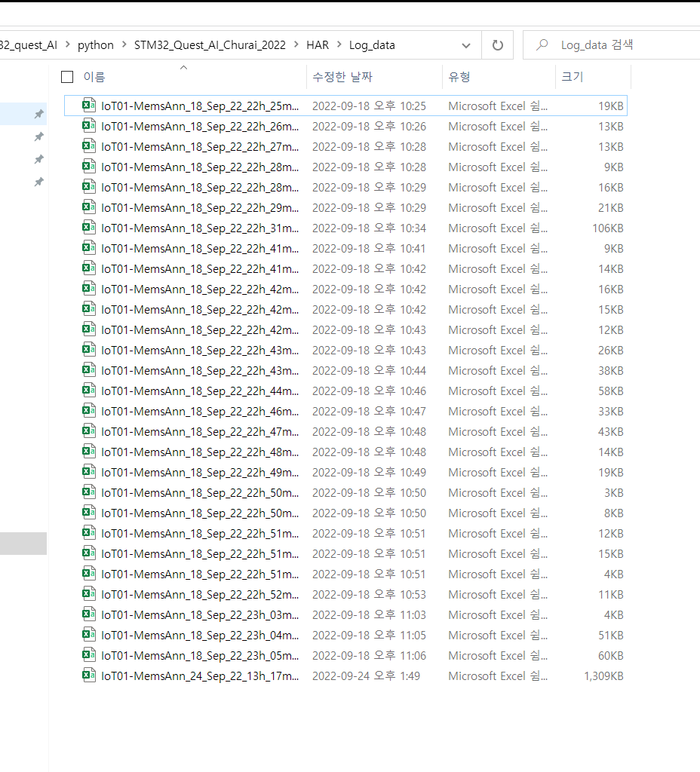This screenshot has height=772, width=700.
Task: Click the Excel icon of the 14KB 22h_41m file
Action: point(89,268)
